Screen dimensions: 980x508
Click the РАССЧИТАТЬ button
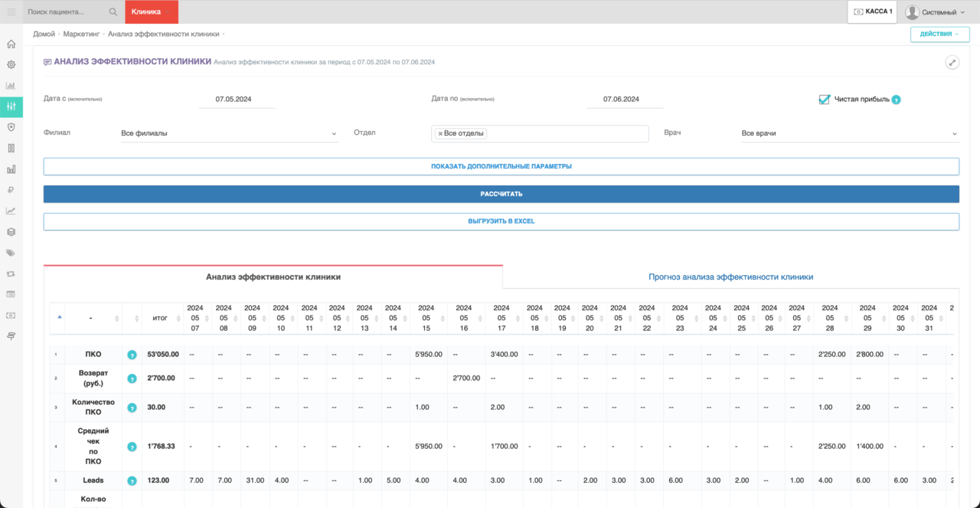501,194
